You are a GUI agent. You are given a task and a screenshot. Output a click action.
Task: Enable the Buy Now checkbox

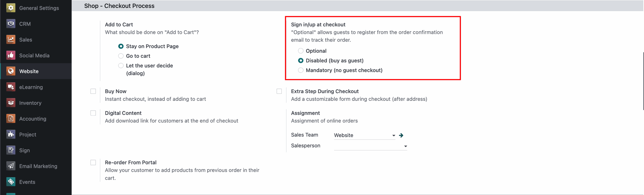pyautogui.click(x=93, y=91)
